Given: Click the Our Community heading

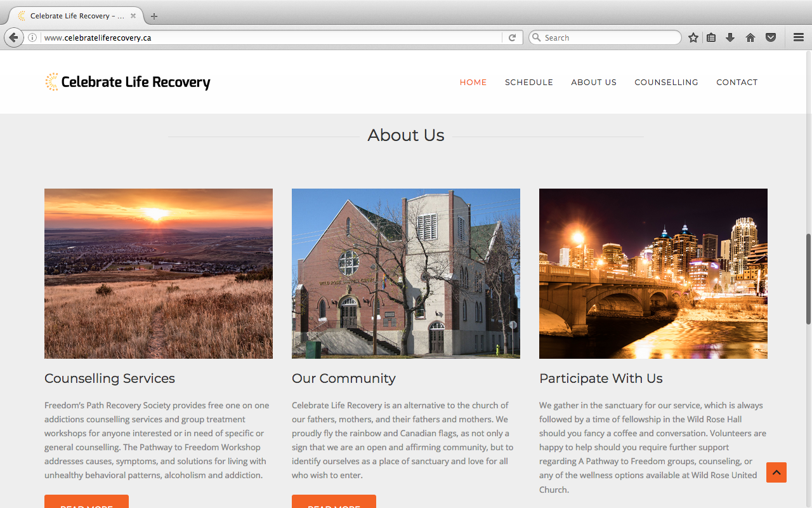Looking at the screenshot, I should coord(344,378).
